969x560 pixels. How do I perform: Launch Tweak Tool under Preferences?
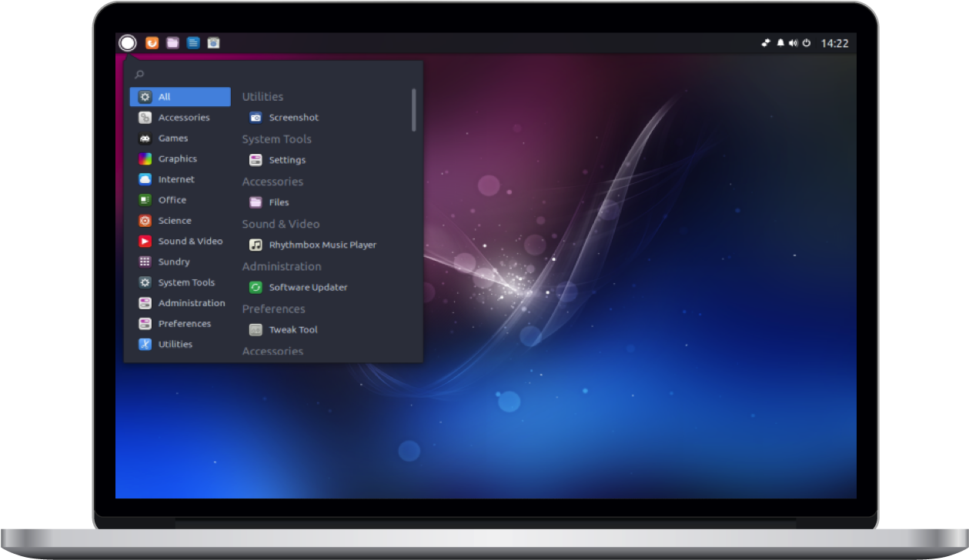point(293,329)
